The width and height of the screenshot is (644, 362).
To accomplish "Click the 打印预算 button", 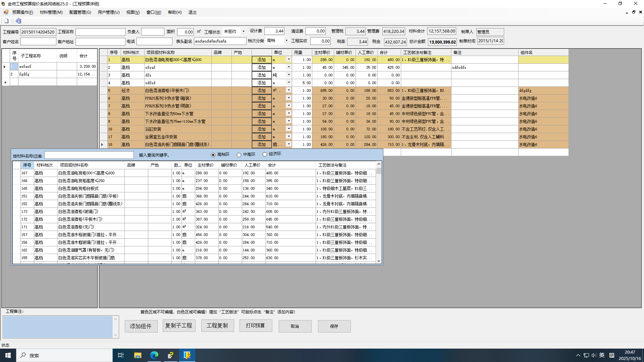I will pos(255,326).
